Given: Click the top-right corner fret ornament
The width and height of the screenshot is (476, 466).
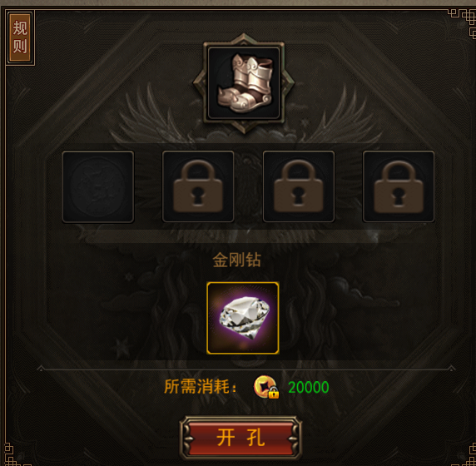Looking at the screenshot, I should point(463,22).
